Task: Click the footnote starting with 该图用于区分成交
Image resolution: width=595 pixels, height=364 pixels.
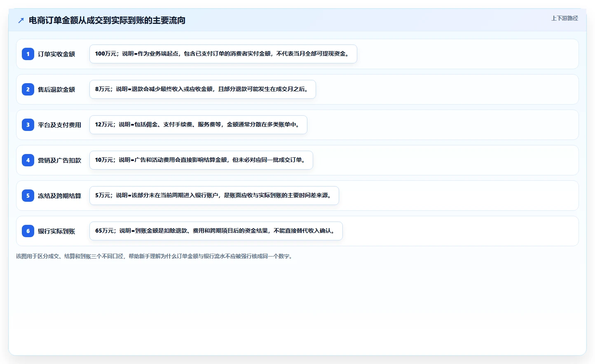Action: pyautogui.click(x=155, y=256)
